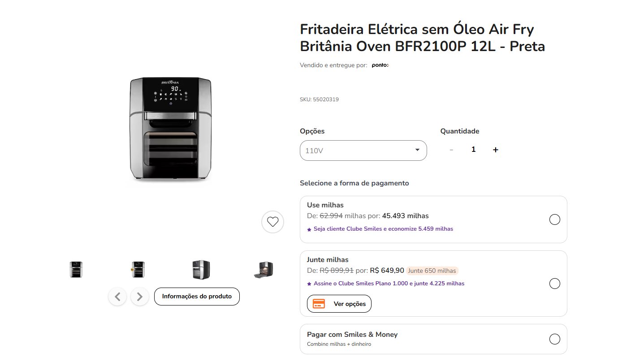
Task: Decrease quantity with the minus button
Action: pos(451,150)
